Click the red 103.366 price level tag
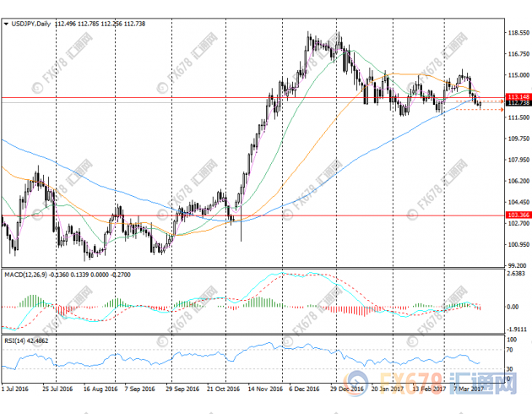532x414 pixels. (x=516, y=215)
